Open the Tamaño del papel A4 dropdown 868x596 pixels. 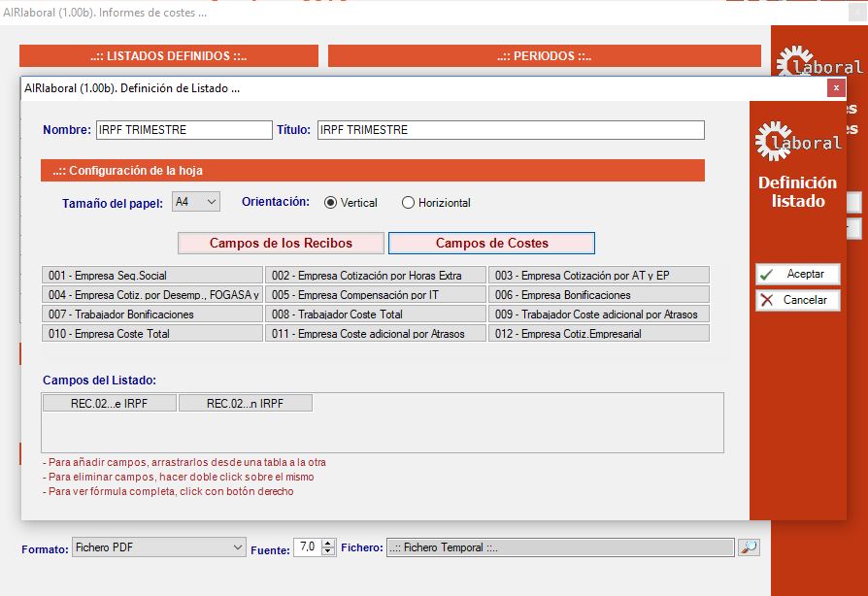tap(196, 202)
